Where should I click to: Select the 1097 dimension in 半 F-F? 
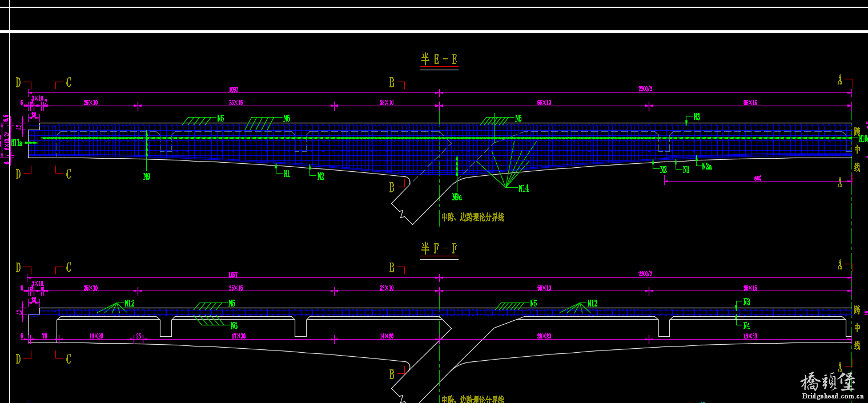pos(233,274)
